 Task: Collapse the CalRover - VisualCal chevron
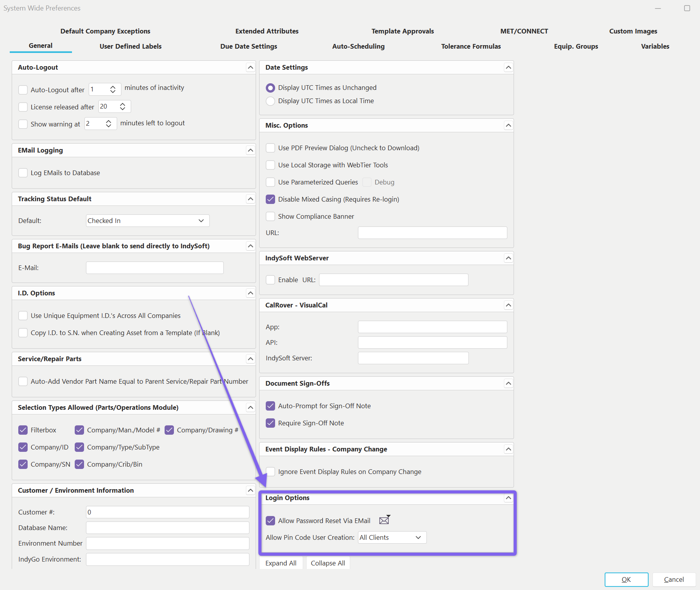pos(508,305)
